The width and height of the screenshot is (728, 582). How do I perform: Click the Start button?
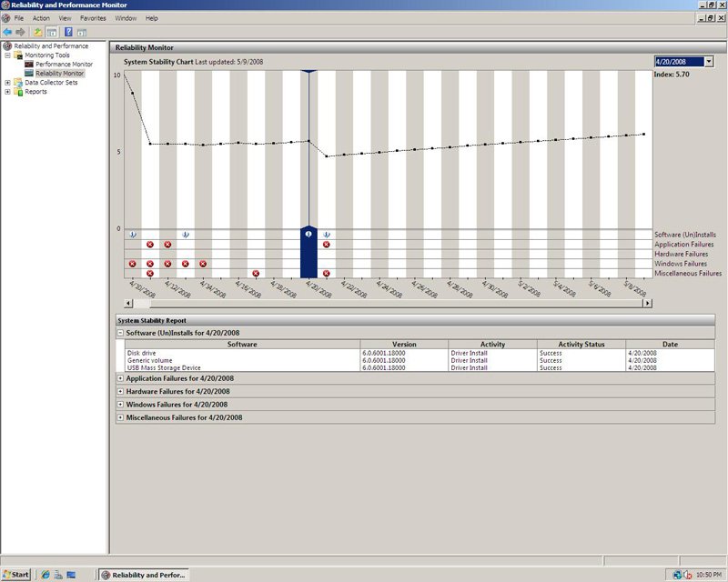(16, 575)
